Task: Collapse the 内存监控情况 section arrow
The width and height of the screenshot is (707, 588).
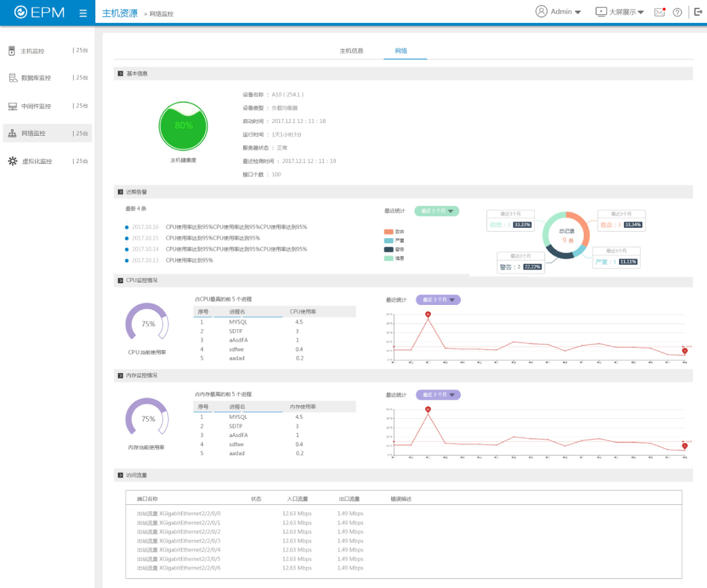Action: pos(121,376)
